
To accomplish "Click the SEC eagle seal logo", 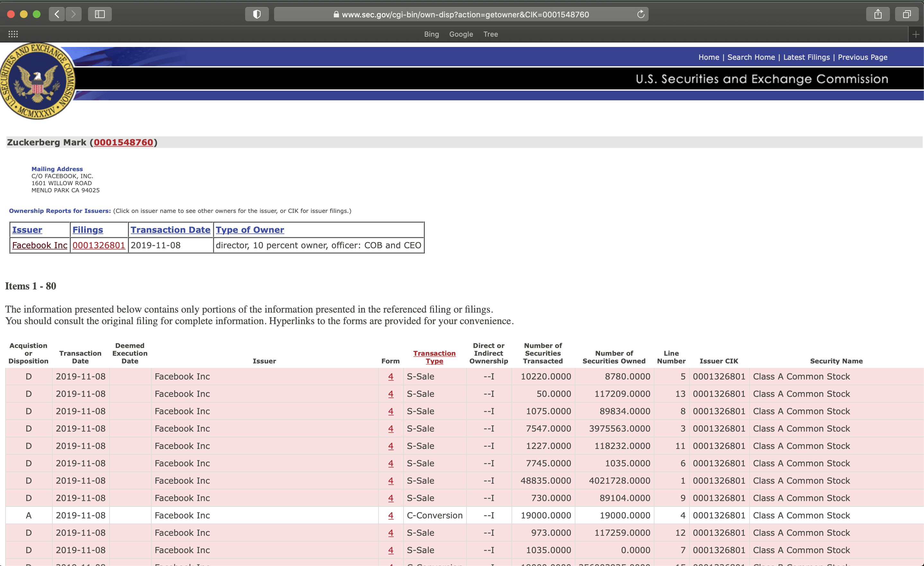I will pyautogui.click(x=38, y=80).
